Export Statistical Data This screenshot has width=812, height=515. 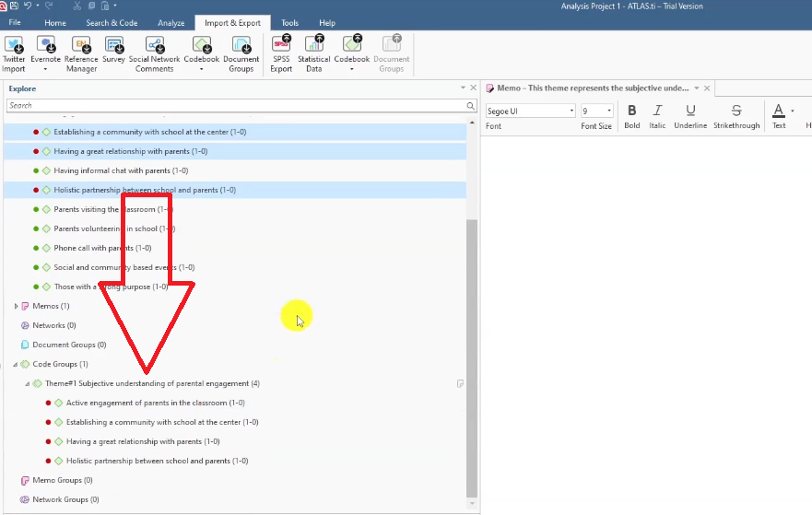pos(314,46)
